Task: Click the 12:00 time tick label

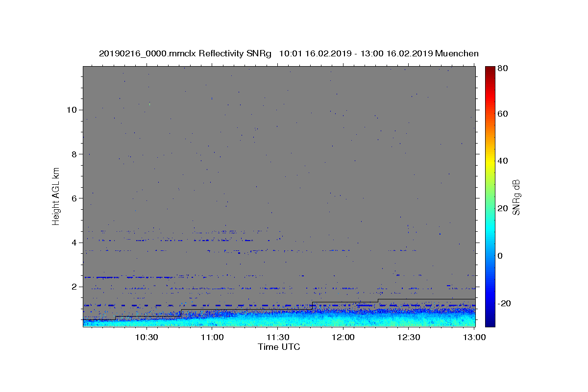Action: pyautogui.click(x=343, y=337)
